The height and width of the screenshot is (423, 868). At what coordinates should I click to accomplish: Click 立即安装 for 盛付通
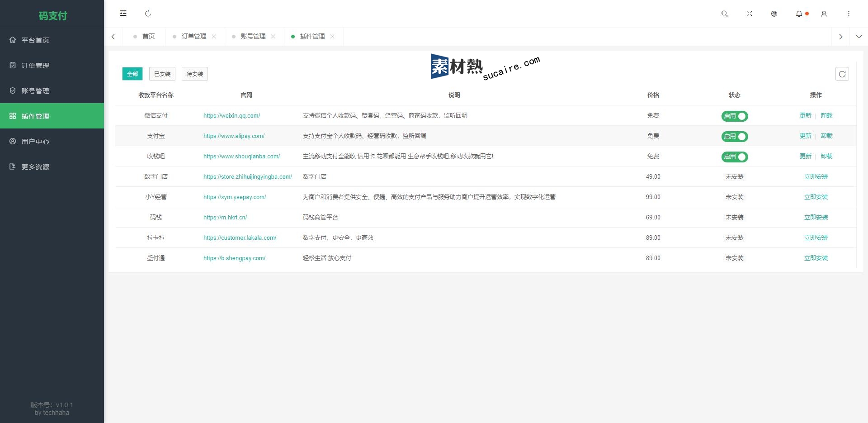pyautogui.click(x=816, y=258)
